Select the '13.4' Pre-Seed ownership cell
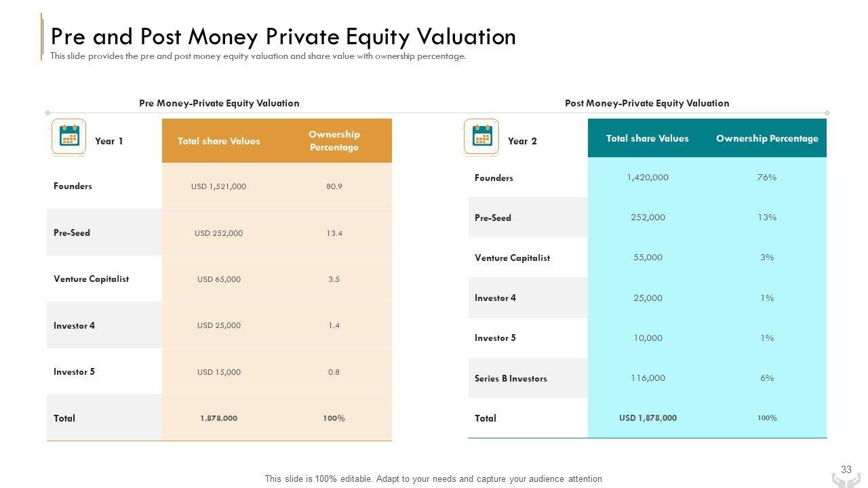 pyautogui.click(x=334, y=233)
